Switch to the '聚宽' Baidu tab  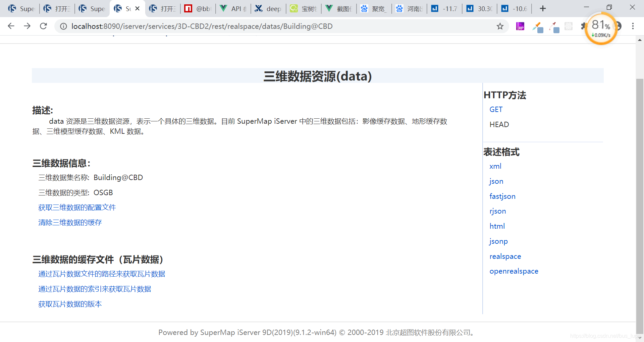(374, 8)
